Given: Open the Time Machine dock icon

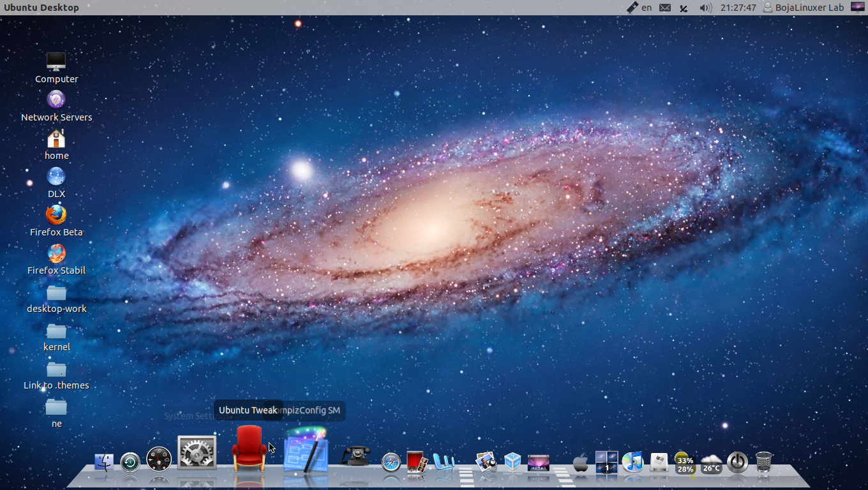Looking at the screenshot, I should pyautogui.click(x=130, y=462).
